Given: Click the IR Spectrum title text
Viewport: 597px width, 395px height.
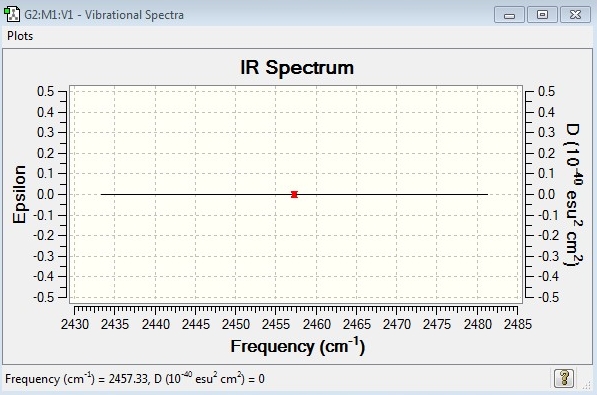Looking at the screenshot, I should pos(297,68).
